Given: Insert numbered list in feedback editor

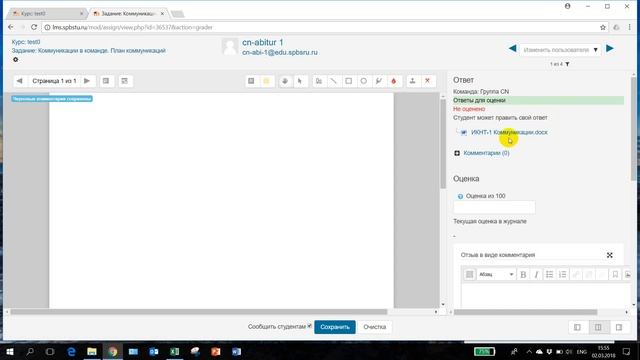Looking at the screenshot, I should pyautogui.click(x=562, y=274).
